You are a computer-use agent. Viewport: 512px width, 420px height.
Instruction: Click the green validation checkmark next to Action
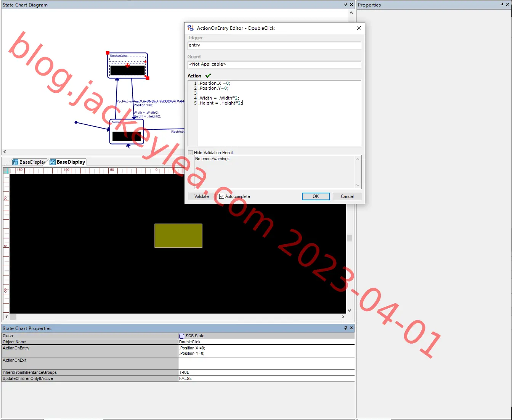[208, 76]
